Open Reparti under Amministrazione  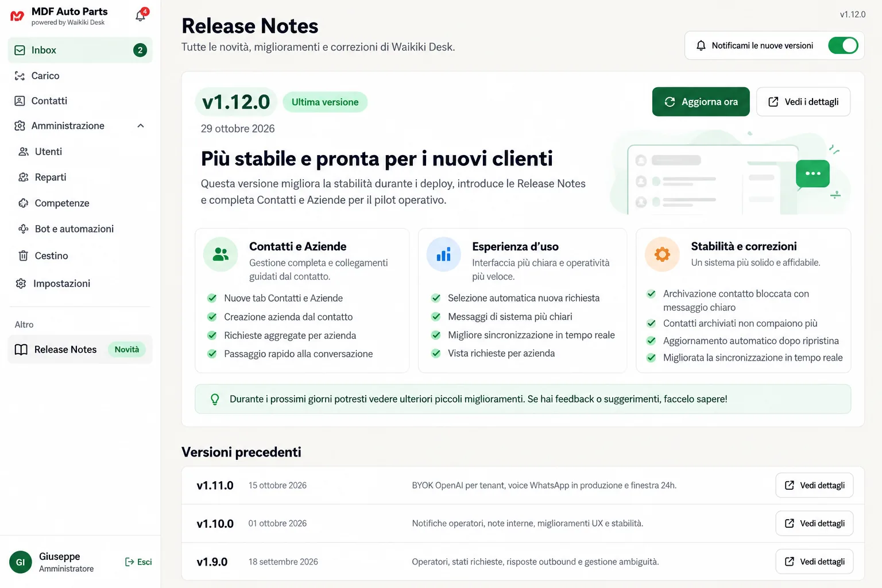tap(80, 177)
